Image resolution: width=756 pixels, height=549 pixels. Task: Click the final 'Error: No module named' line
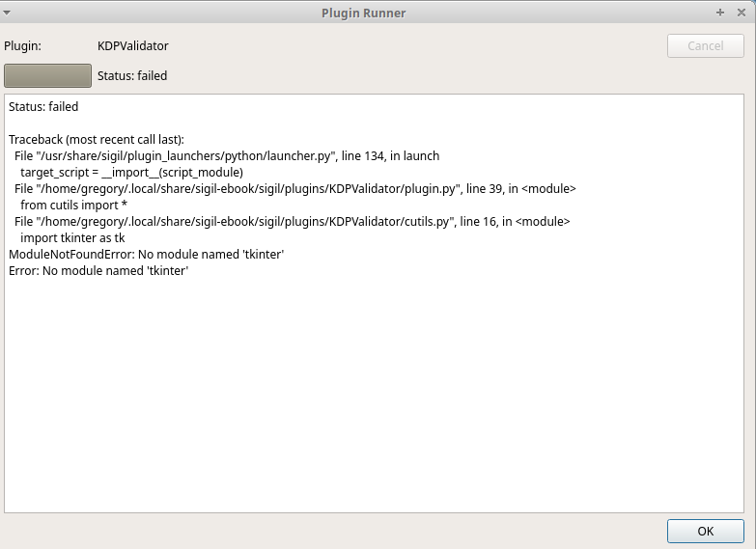98,270
